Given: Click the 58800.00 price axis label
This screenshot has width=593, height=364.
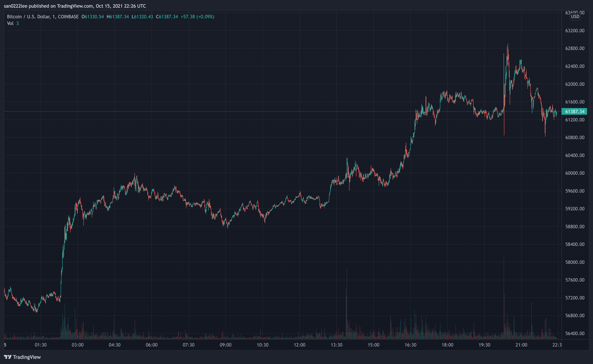Looking at the screenshot, I should coord(575,226).
